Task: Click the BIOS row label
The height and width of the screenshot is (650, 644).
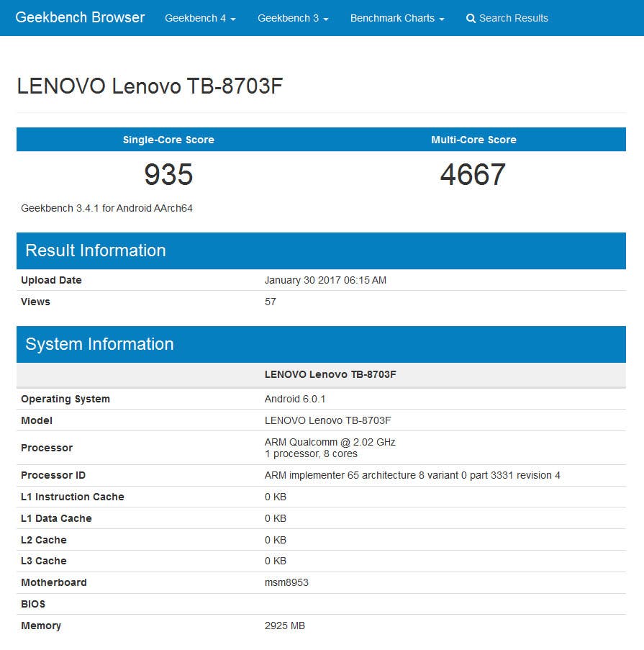Action: tap(33, 604)
